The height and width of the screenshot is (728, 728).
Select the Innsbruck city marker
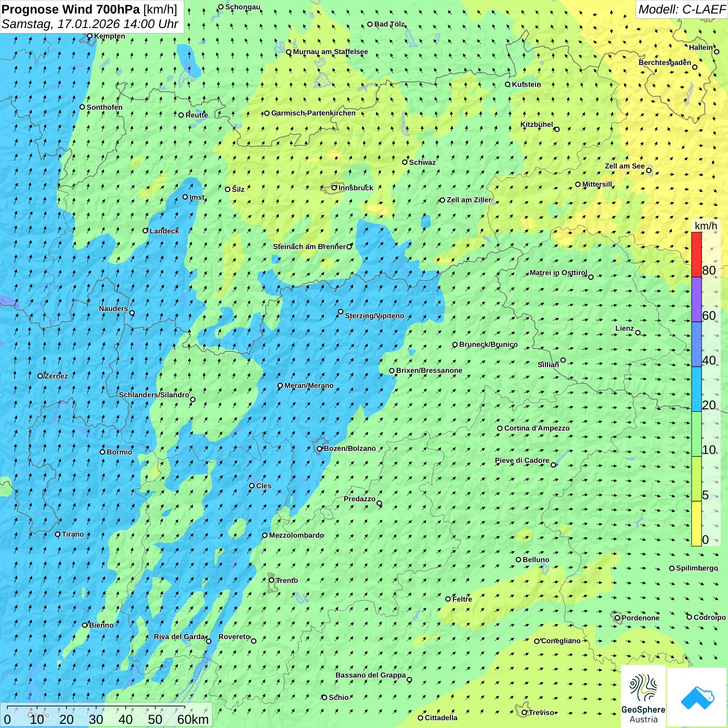tap(334, 188)
